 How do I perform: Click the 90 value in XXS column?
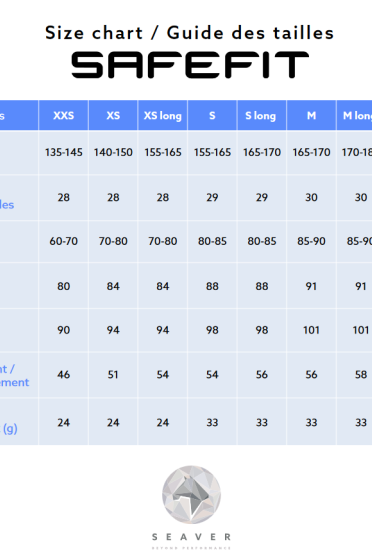63,330
